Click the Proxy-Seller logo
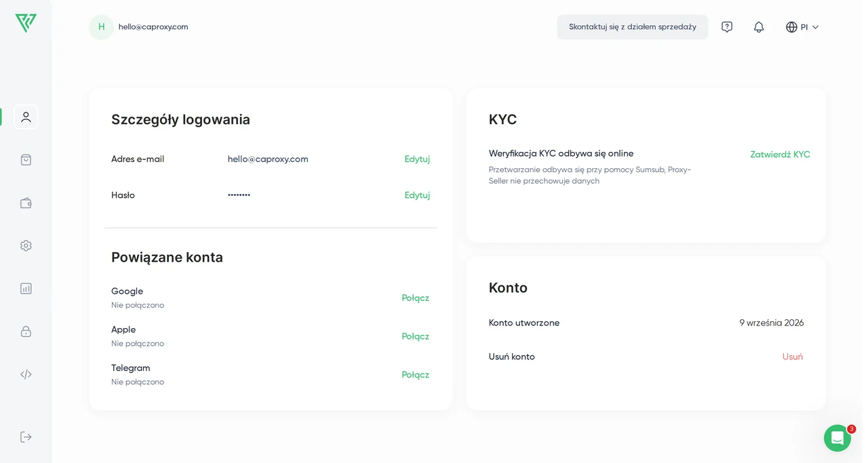The image size is (868, 463). pyautogui.click(x=26, y=23)
